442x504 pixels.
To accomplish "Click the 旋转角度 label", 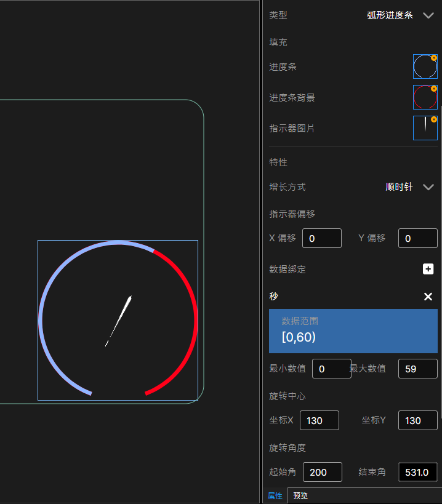I will tap(287, 447).
